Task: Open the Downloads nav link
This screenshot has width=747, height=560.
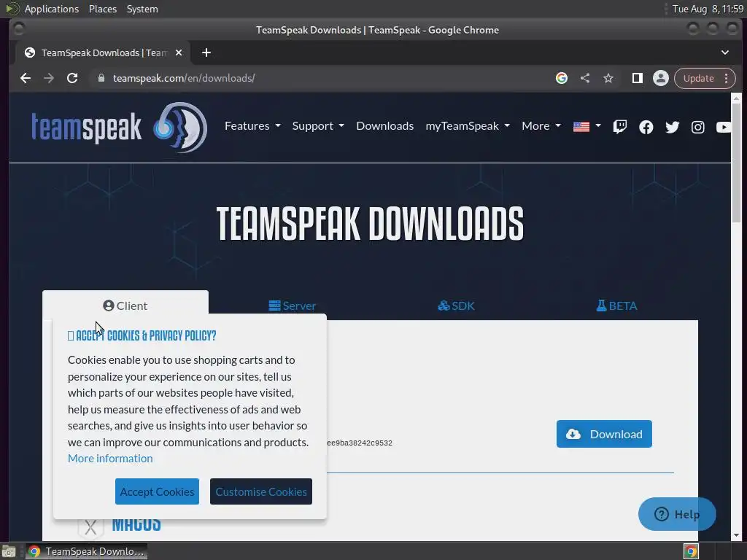Action: (x=385, y=126)
